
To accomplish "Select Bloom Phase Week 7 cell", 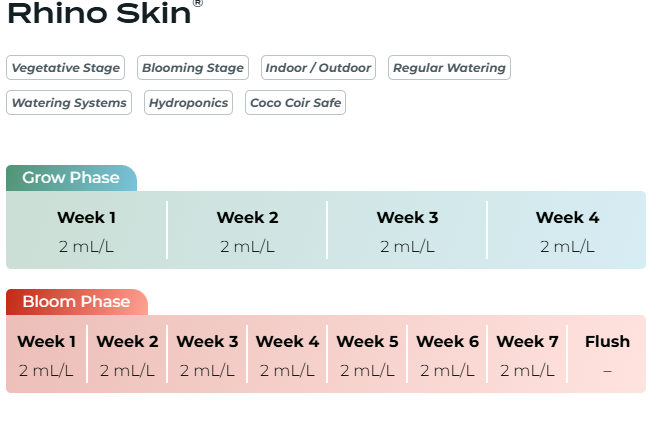I will coord(527,355).
